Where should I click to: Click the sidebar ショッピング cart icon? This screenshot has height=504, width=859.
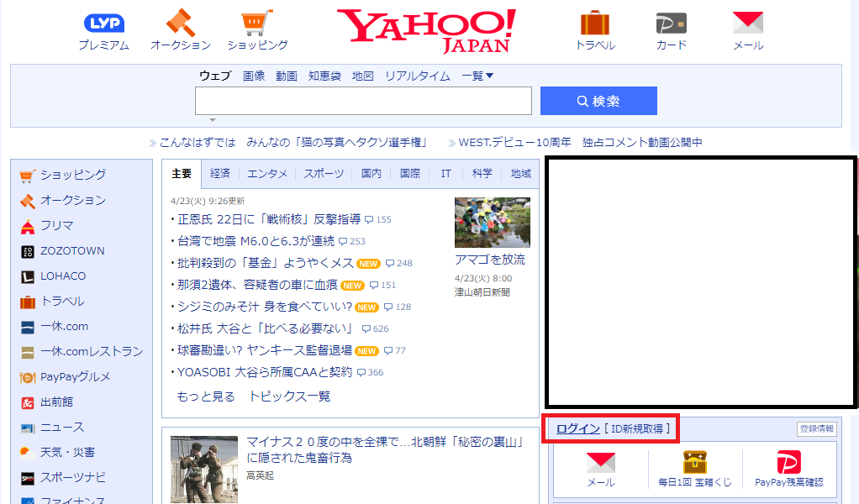pyautogui.click(x=28, y=176)
